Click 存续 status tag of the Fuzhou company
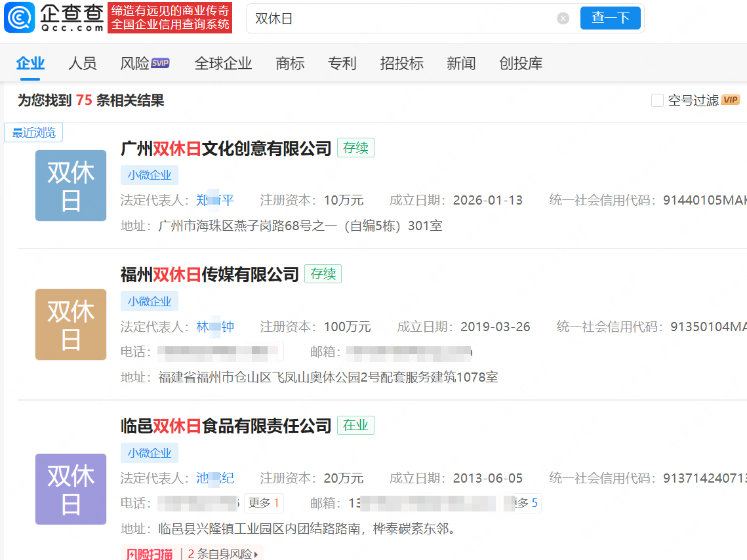 click(323, 274)
